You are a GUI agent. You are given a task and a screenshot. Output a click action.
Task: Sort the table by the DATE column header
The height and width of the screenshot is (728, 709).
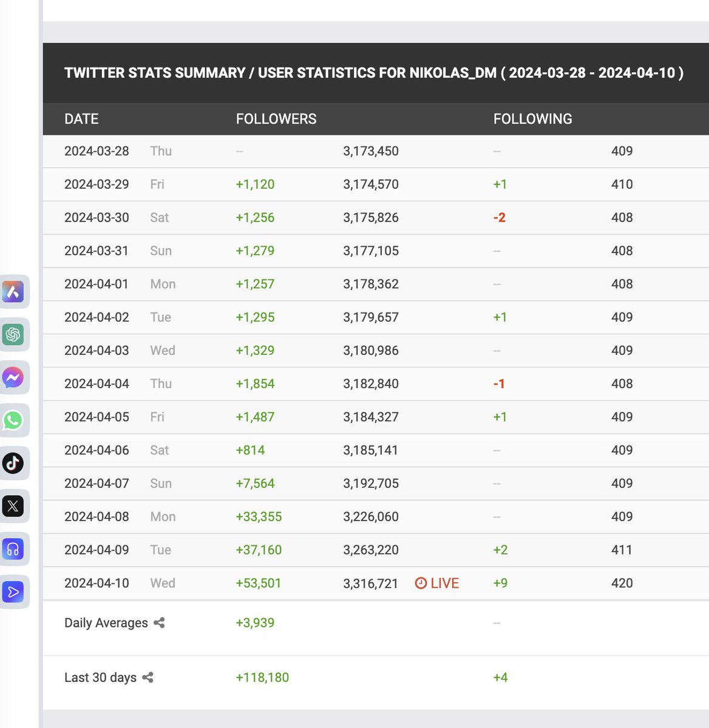(x=81, y=119)
